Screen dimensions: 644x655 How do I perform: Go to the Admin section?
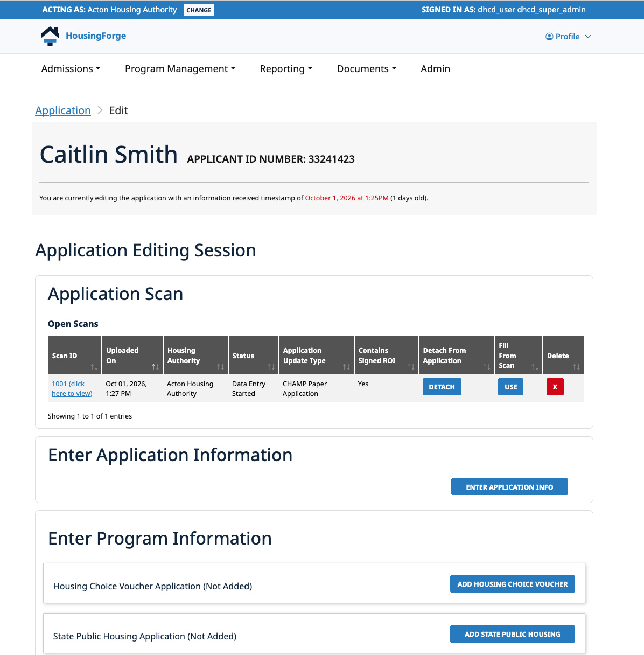pos(436,69)
